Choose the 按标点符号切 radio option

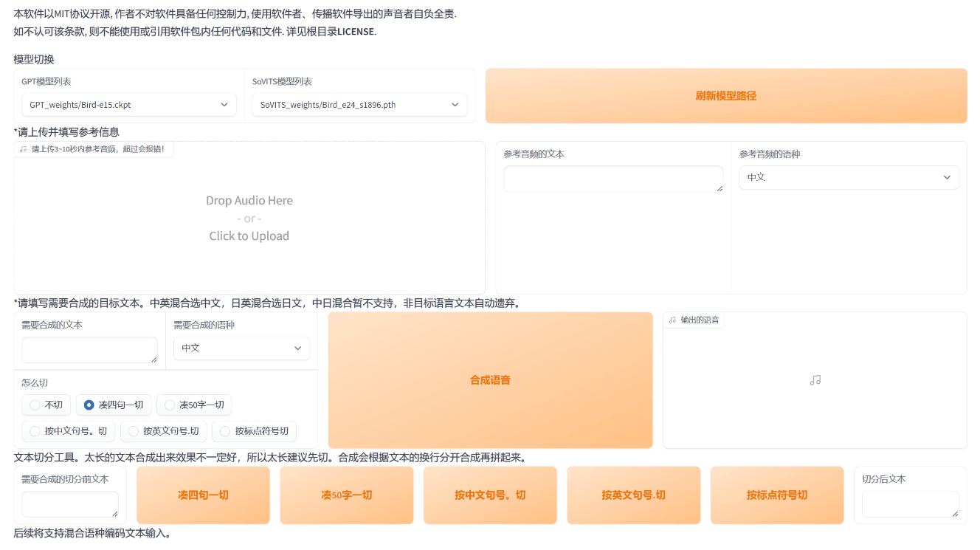click(225, 431)
